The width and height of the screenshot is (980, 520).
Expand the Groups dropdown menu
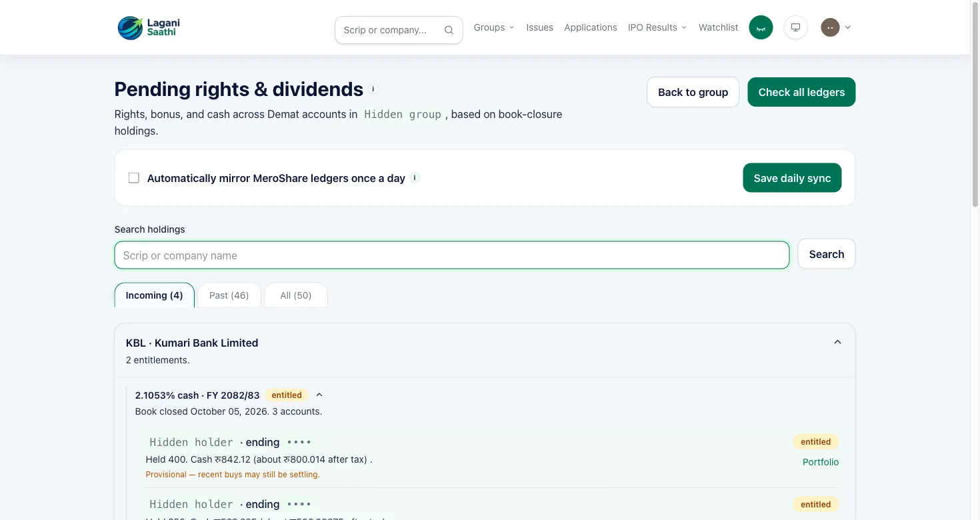(494, 27)
